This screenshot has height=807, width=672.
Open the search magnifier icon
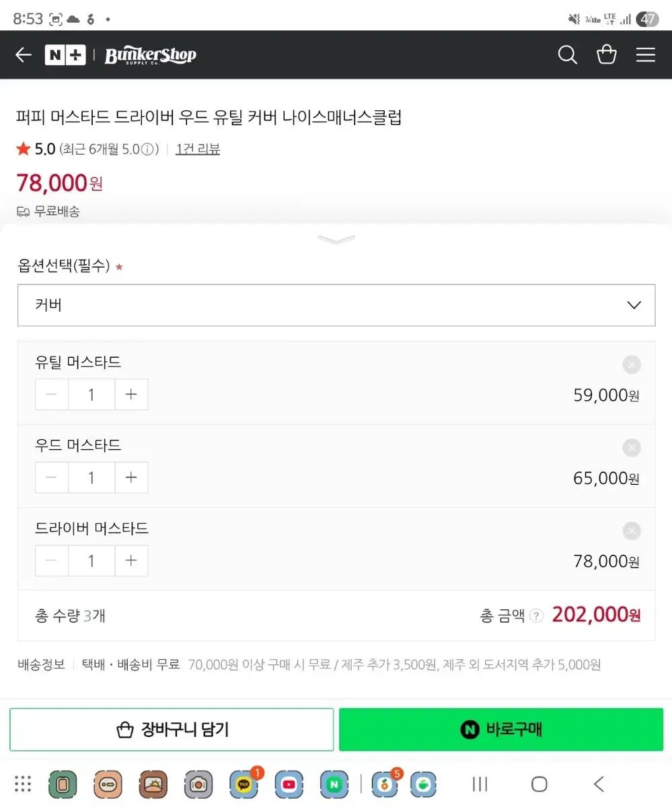pos(568,55)
